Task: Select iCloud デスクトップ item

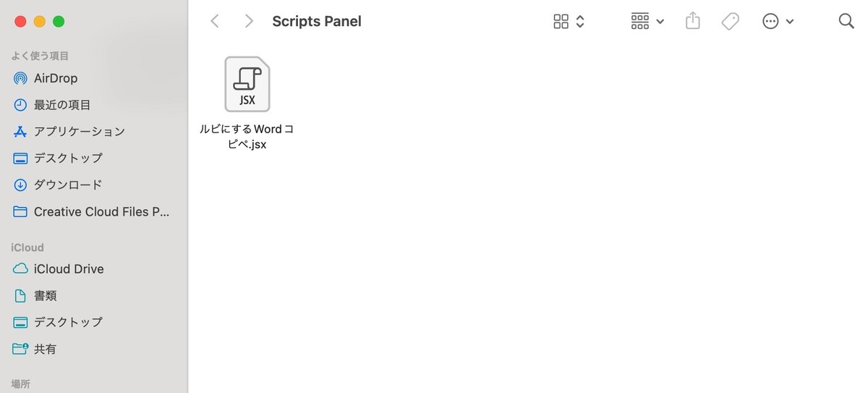Action: pos(68,322)
